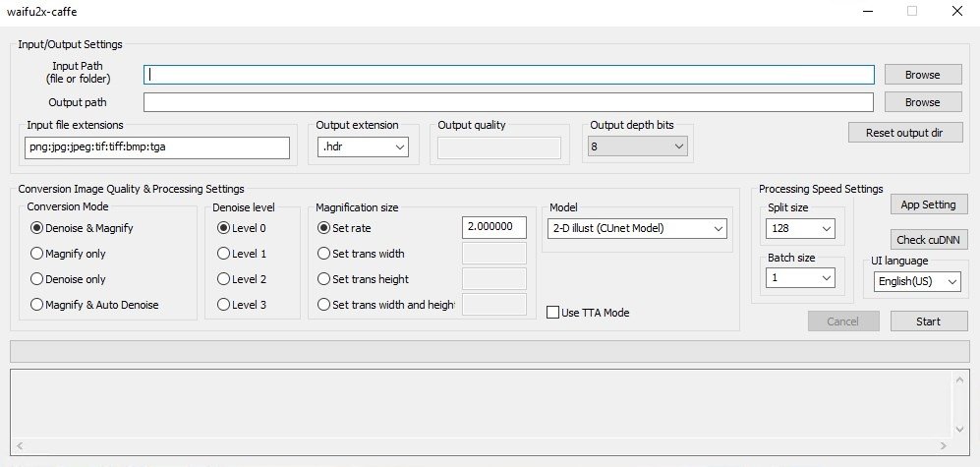
Task: Open the Split size dropdown
Action: coord(800,228)
